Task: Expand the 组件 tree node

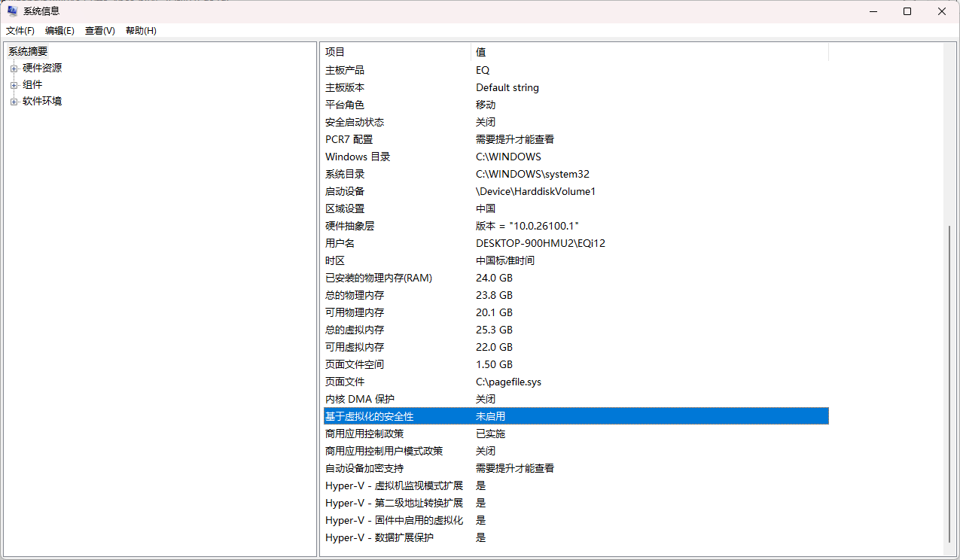Action: coord(14,85)
